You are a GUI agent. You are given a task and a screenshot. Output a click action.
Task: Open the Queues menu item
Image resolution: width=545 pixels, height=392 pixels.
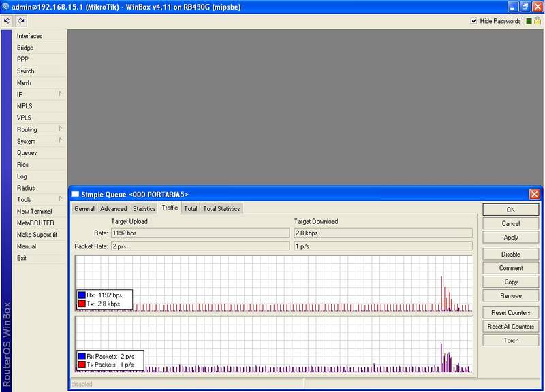tap(27, 153)
